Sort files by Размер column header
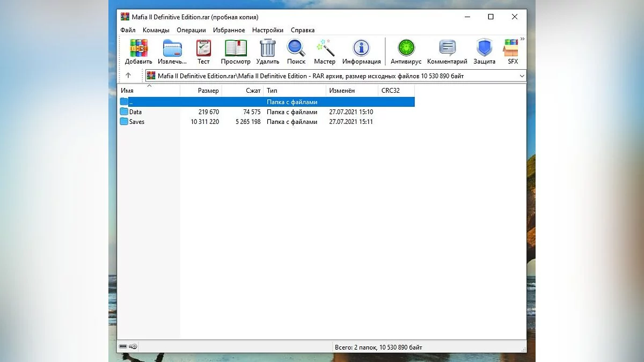 [x=208, y=91]
